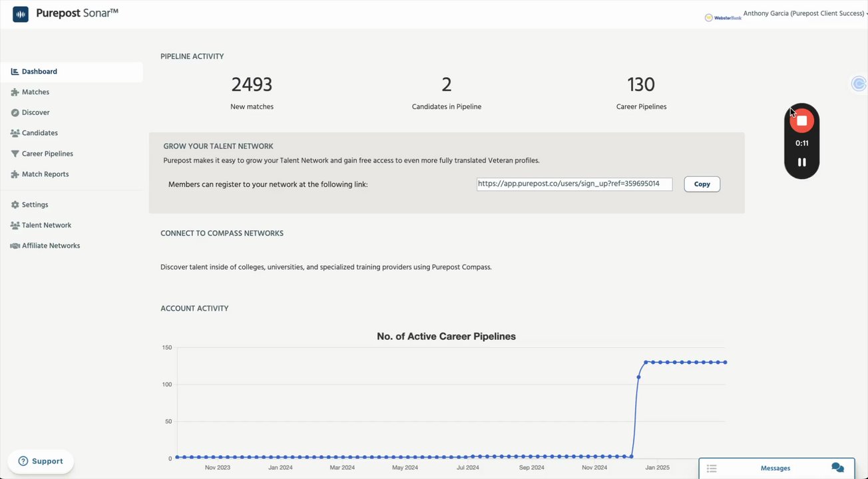Open the Support help button
Viewport: 868px width, 479px height.
coord(41,461)
